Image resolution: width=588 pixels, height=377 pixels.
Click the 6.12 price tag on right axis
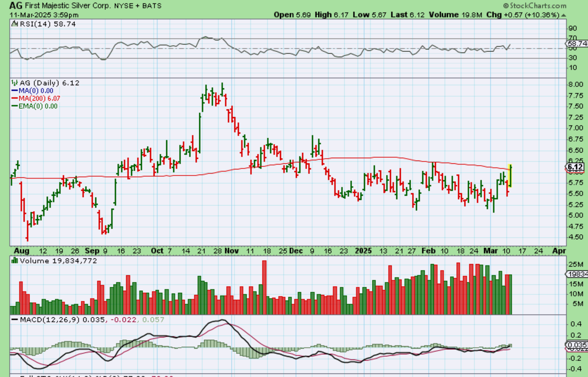pos(575,167)
